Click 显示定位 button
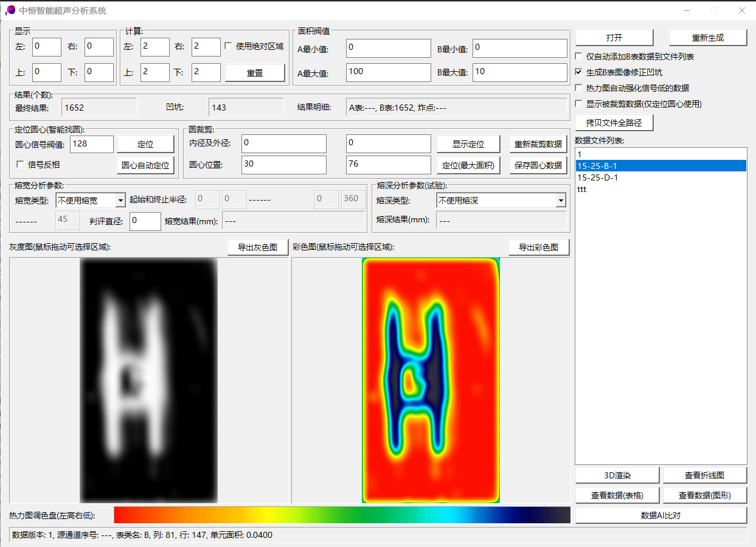The image size is (756, 547). click(x=468, y=144)
